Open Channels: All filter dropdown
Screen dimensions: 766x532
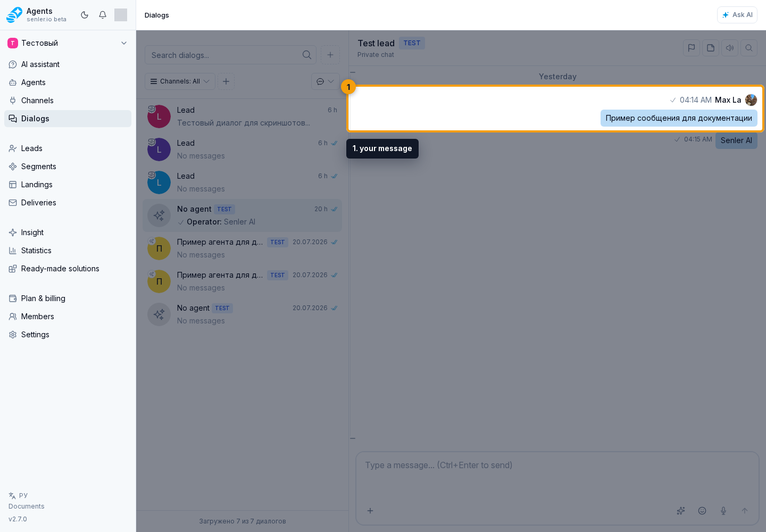(x=180, y=81)
